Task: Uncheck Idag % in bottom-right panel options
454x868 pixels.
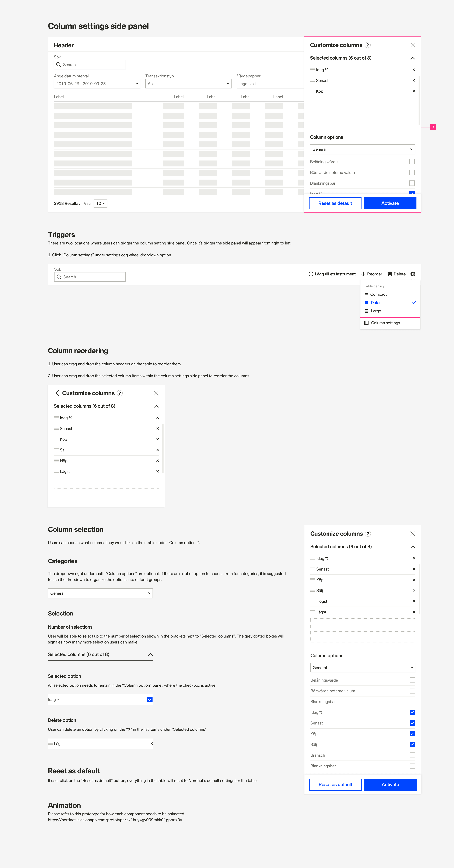Action: coord(412,712)
